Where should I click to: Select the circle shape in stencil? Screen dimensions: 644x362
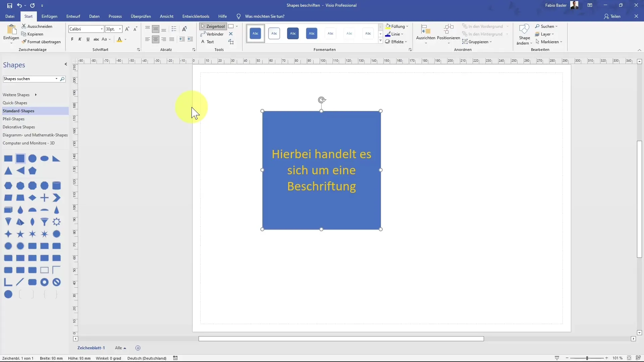click(x=32, y=159)
